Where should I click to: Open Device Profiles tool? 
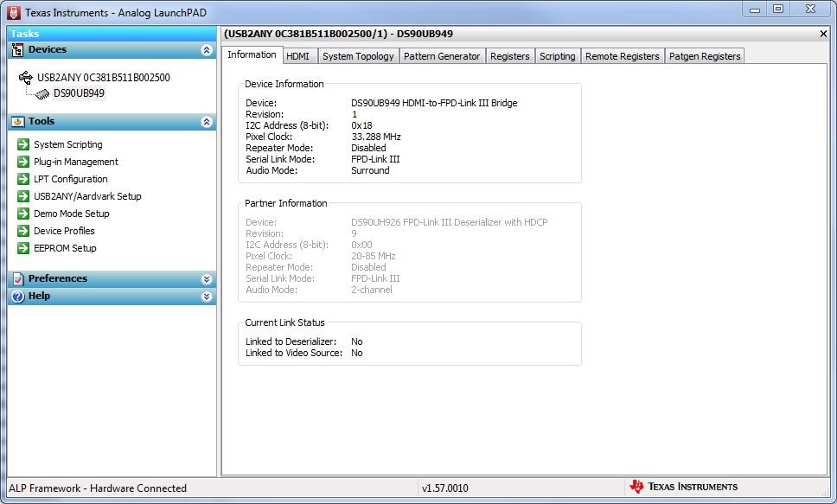[64, 231]
